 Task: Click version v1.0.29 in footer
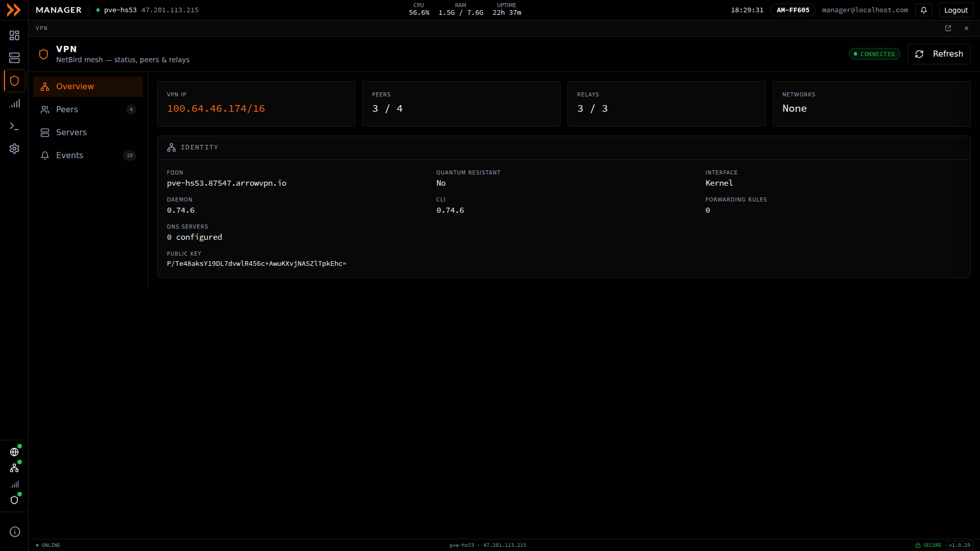coord(960,545)
